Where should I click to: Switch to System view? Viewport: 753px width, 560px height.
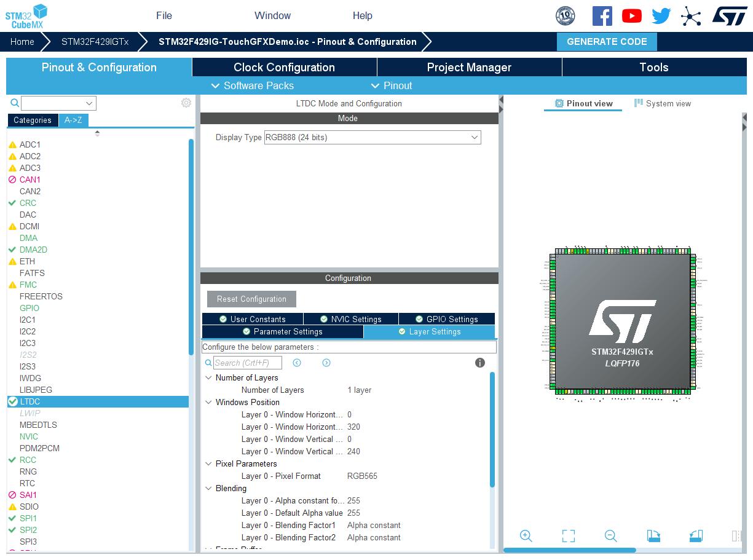663,103
